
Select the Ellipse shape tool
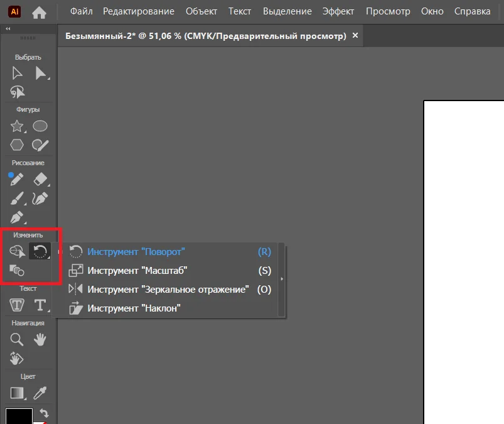click(40, 126)
